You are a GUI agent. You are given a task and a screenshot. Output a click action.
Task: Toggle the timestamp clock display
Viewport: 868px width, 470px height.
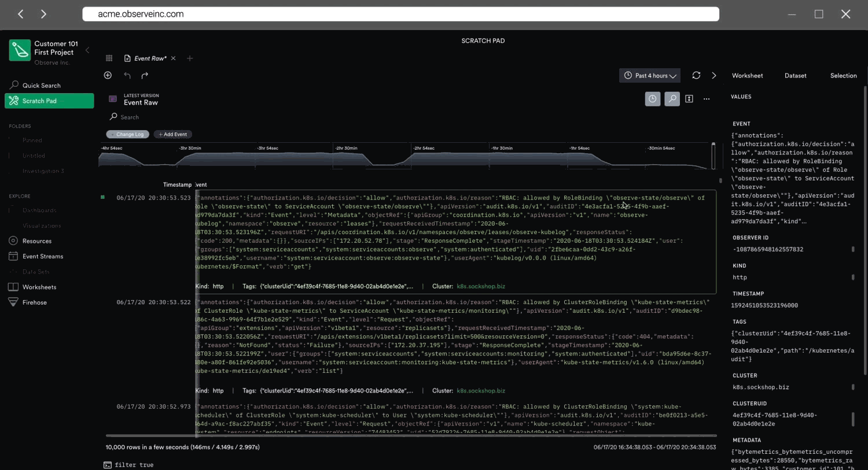653,99
